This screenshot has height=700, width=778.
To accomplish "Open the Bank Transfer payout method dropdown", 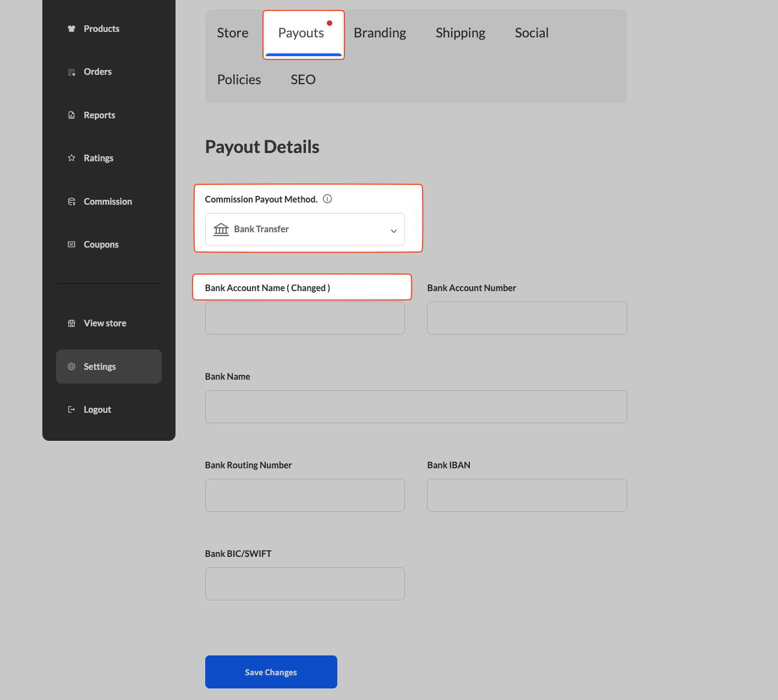I will [305, 229].
